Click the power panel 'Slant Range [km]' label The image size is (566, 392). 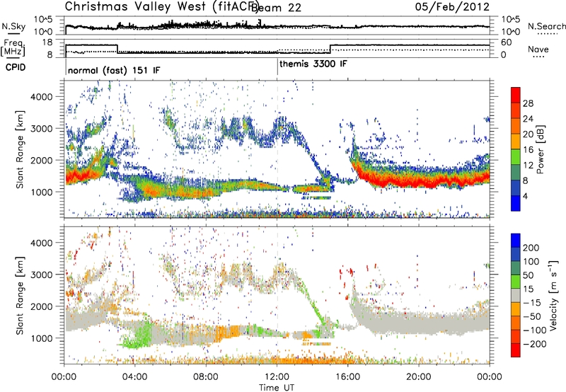click(20, 149)
